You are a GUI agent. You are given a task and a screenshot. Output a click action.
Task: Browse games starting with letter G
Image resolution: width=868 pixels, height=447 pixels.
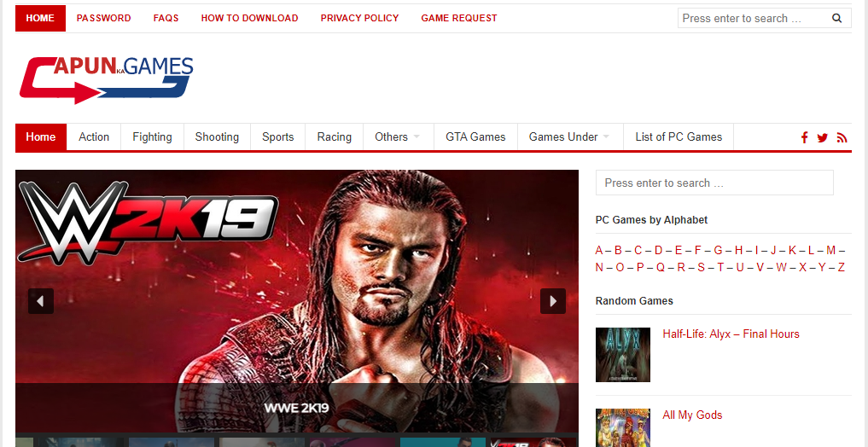[x=718, y=250]
